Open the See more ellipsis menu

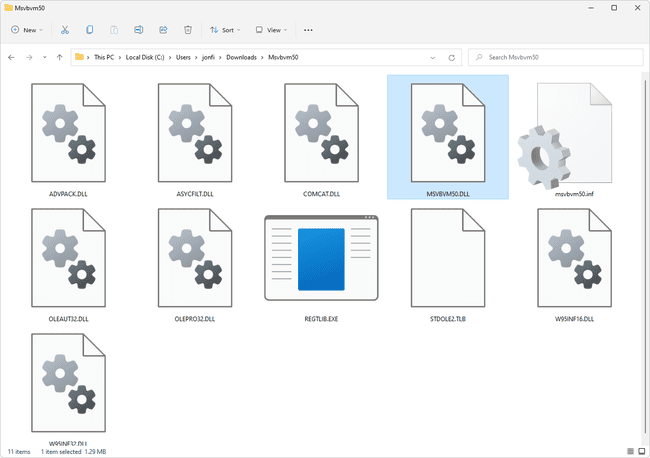308,30
